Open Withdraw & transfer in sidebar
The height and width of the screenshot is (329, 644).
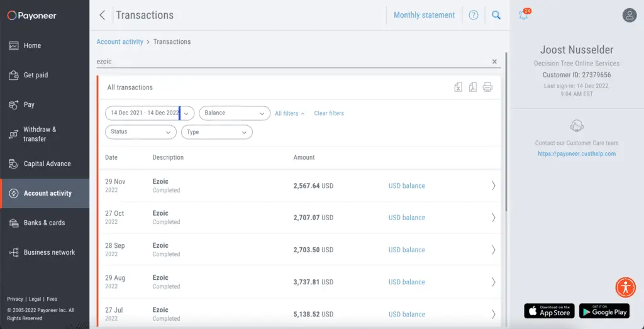point(45,135)
